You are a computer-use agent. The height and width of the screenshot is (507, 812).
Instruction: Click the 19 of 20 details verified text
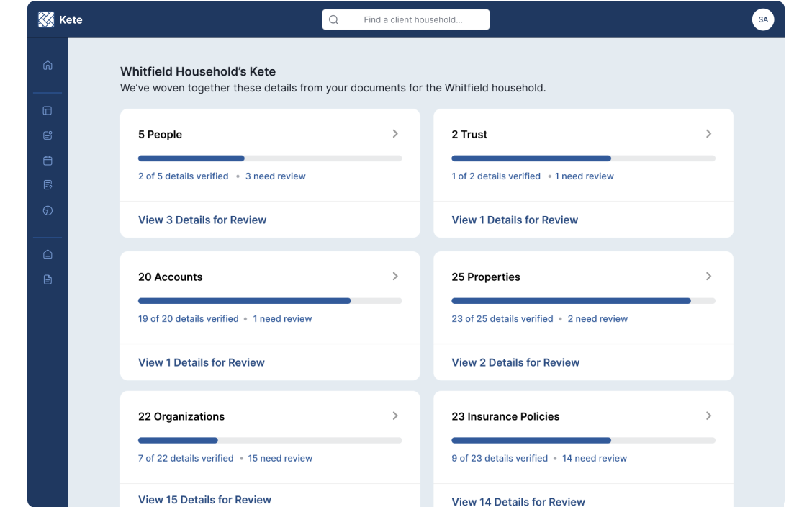point(189,318)
